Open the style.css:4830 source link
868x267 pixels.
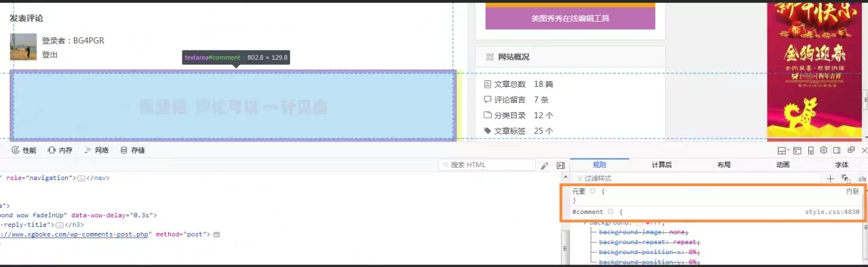[x=832, y=212]
